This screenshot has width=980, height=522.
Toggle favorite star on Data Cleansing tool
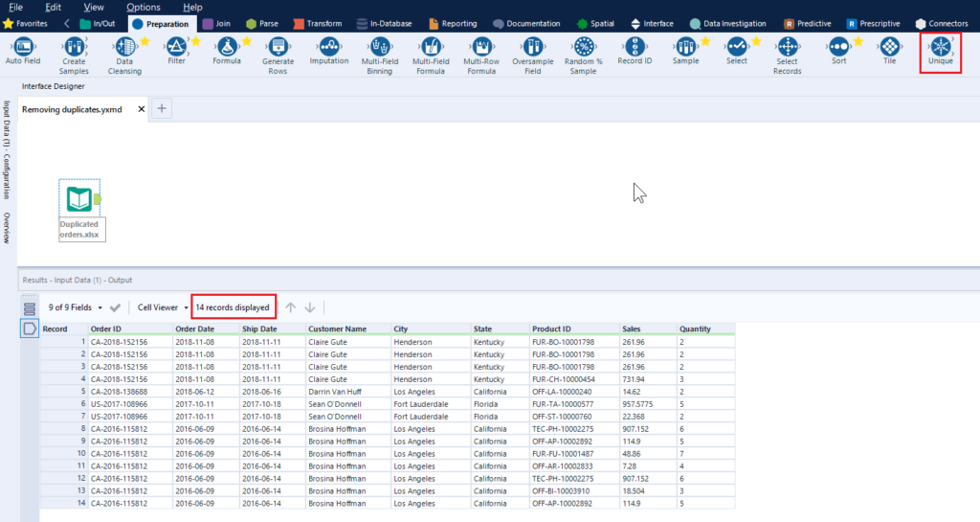coord(145,40)
